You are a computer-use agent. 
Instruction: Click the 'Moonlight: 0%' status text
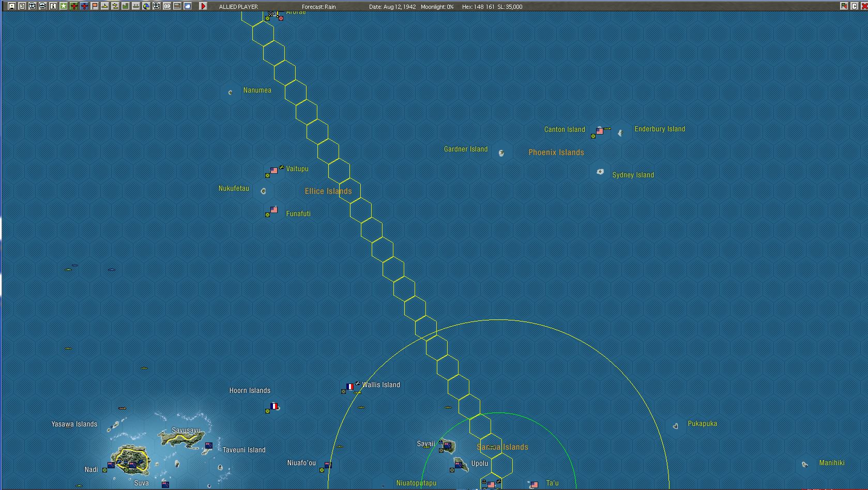[x=437, y=7]
